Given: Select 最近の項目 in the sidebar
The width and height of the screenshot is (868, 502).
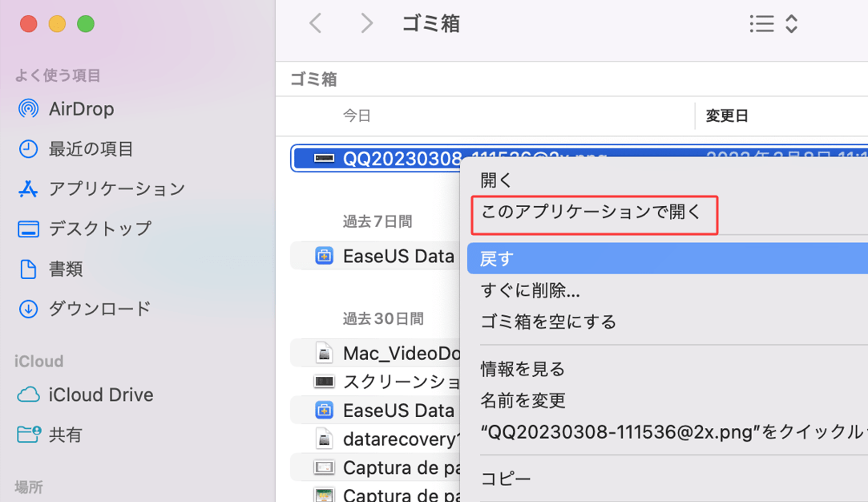Looking at the screenshot, I should (x=86, y=148).
